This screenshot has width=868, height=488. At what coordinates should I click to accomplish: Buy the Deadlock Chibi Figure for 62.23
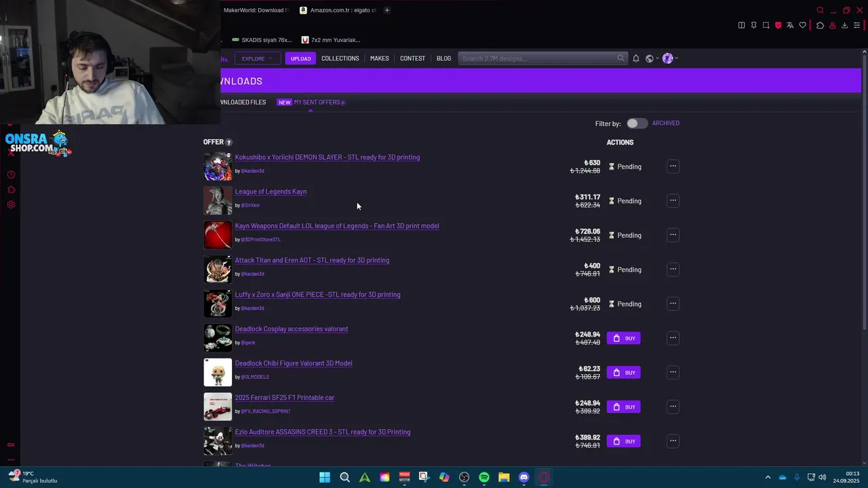point(623,373)
